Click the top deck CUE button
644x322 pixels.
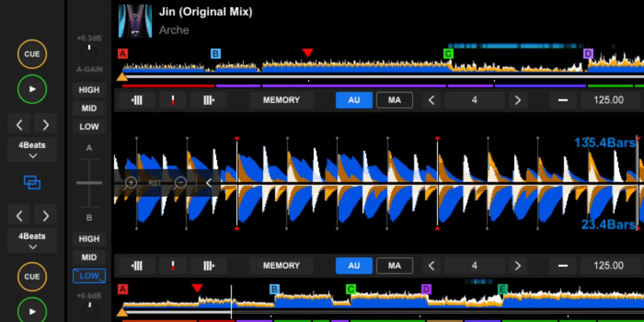[32, 54]
